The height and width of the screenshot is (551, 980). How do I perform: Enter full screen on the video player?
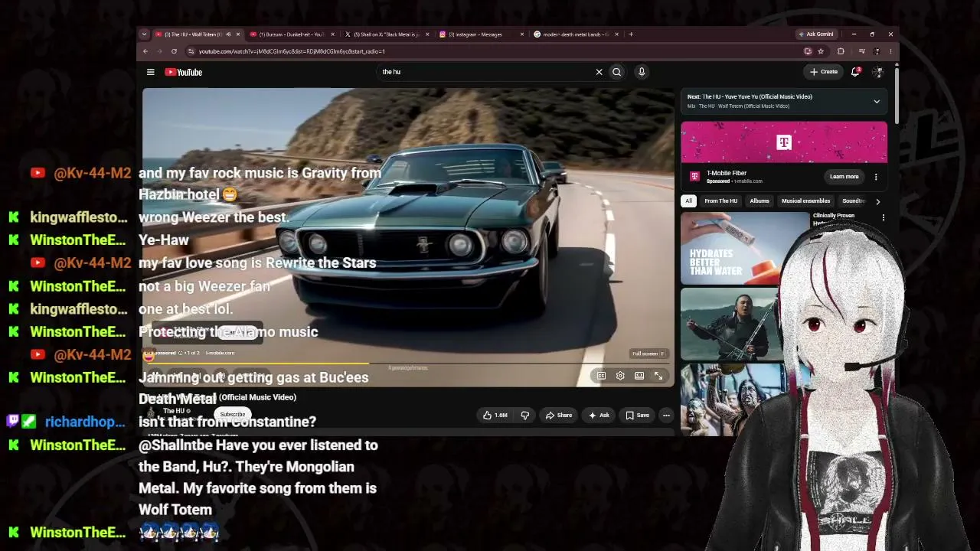click(x=658, y=376)
